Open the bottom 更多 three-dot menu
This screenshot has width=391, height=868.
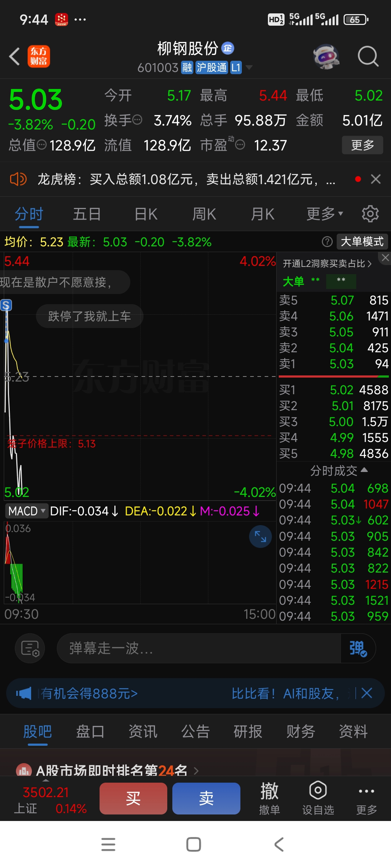366,799
